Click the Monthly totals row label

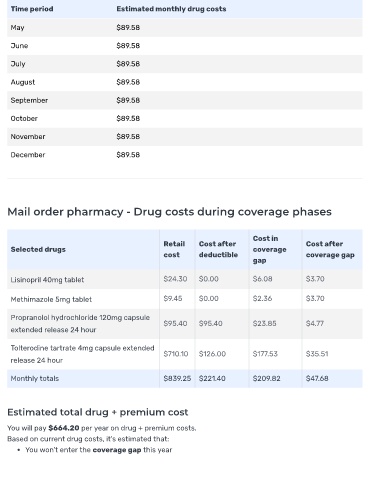pyautogui.click(x=35, y=379)
